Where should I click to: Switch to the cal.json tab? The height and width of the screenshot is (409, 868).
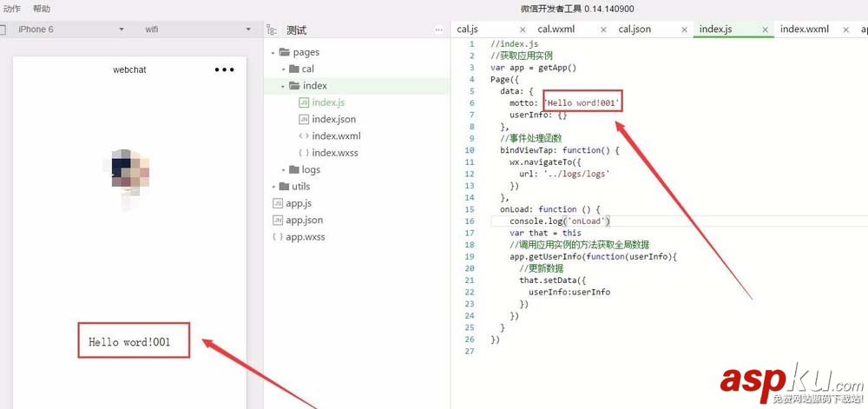[x=635, y=30]
